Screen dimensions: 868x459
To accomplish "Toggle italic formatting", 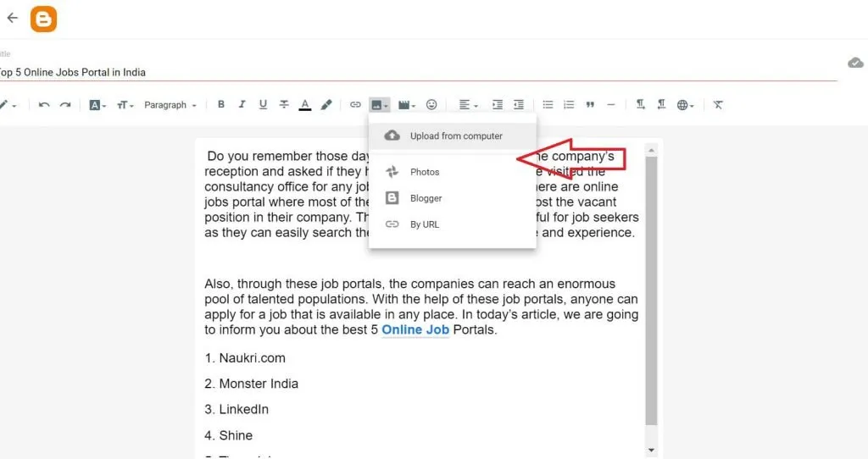I will tap(242, 104).
